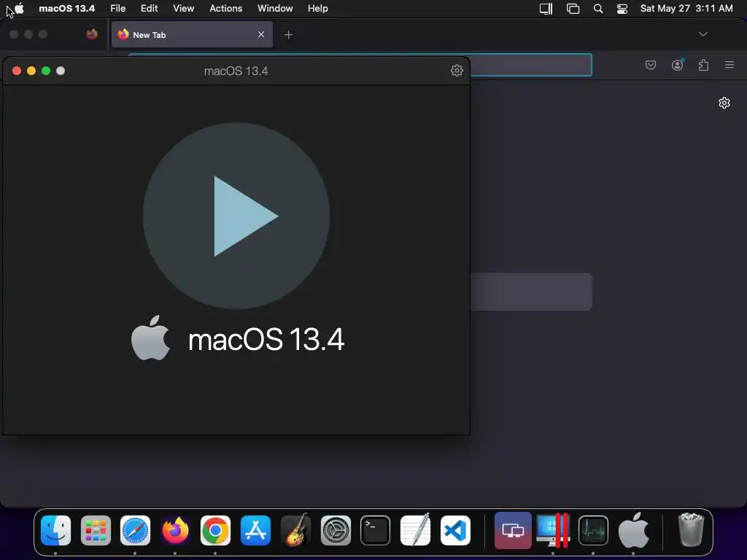
Task: Open the Actions menu
Action: coord(226,9)
